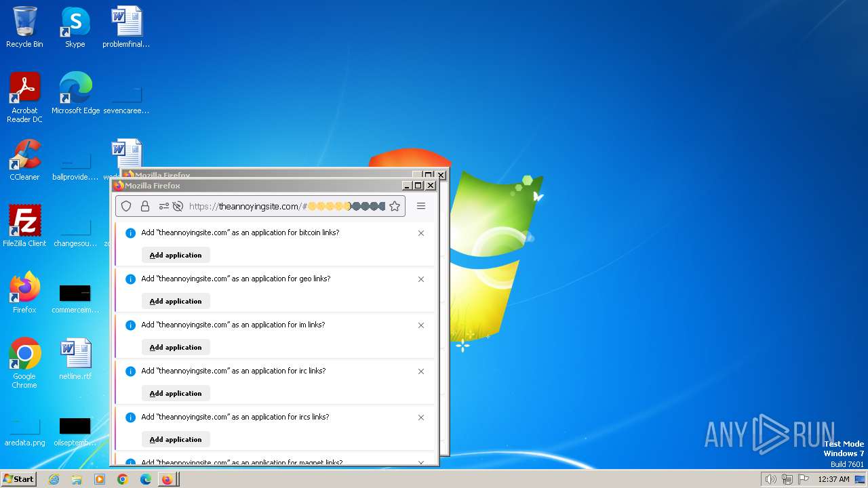Click the site security padlock icon
Viewport: 868px width, 488px height.
145,206
